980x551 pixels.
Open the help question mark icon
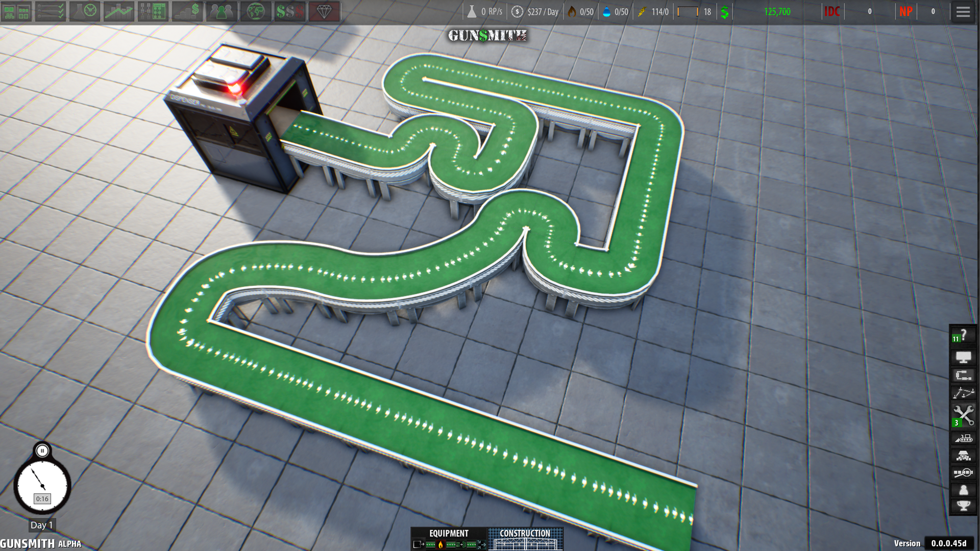963,335
